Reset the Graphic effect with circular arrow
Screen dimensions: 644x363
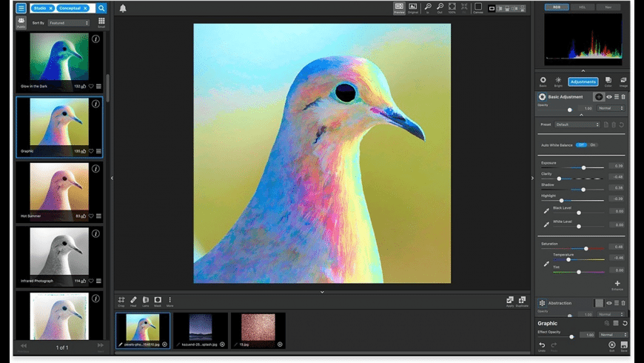pos(625,324)
